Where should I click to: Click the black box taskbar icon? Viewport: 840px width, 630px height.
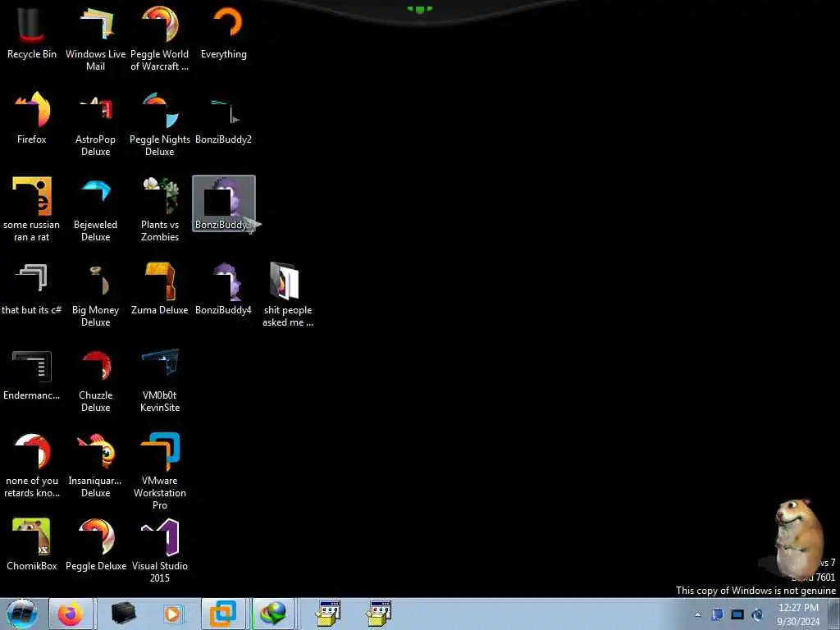point(123,614)
